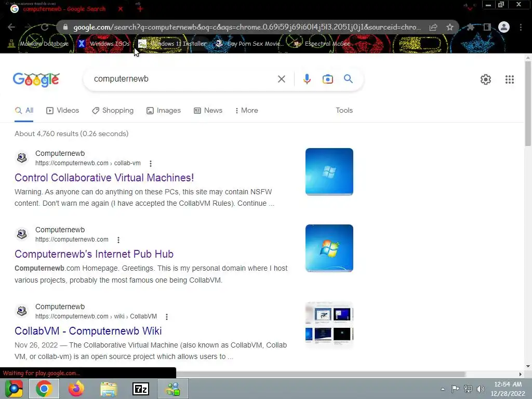532x399 pixels.
Task: Open 7-Zip from the taskbar
Action: pos(140,389)
